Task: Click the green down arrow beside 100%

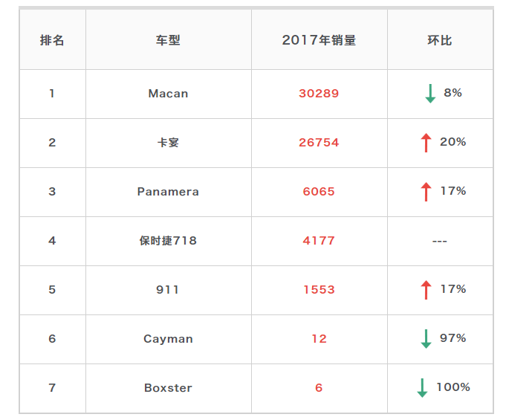Action: (x=422, y=388)
